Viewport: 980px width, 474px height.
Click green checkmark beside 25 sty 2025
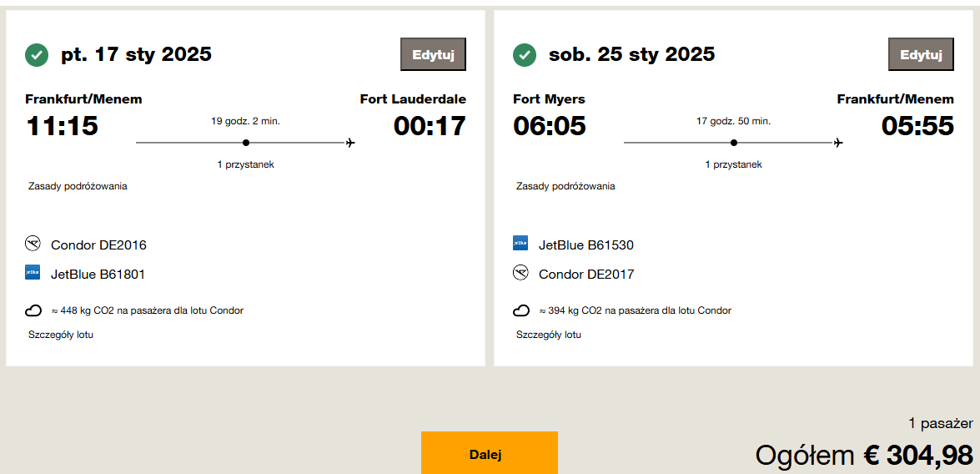[525, 55]
